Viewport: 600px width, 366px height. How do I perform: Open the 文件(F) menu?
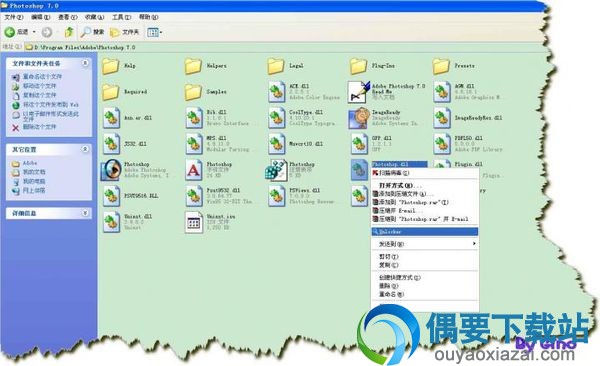click(x=14, y=17)
